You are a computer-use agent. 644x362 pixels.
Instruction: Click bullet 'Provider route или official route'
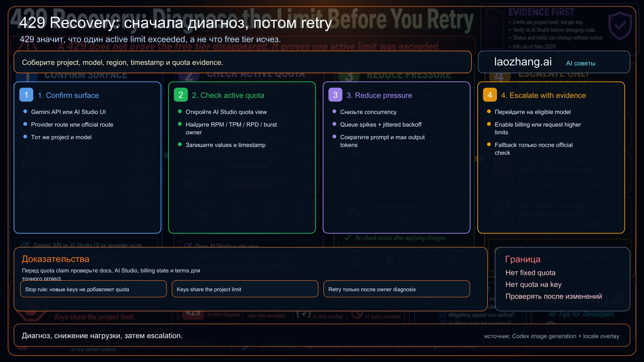tap(72, 125)
